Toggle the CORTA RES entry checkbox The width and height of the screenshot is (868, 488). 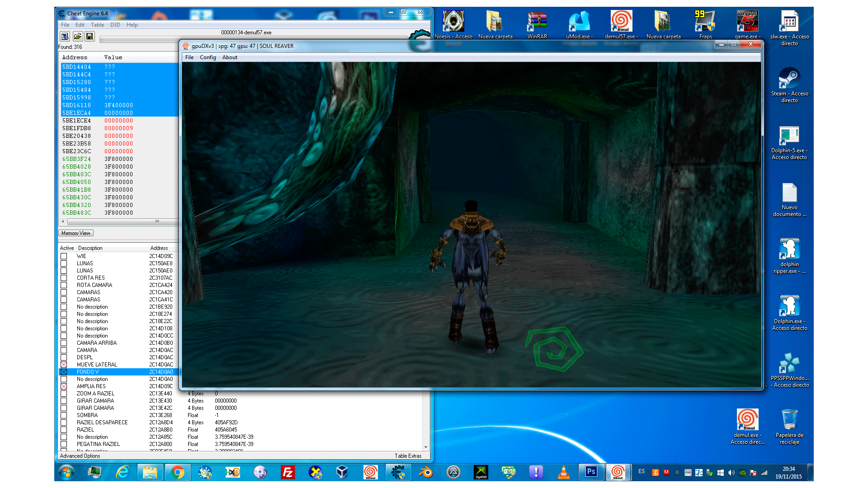pyautogui.click(x=64, y=278)
